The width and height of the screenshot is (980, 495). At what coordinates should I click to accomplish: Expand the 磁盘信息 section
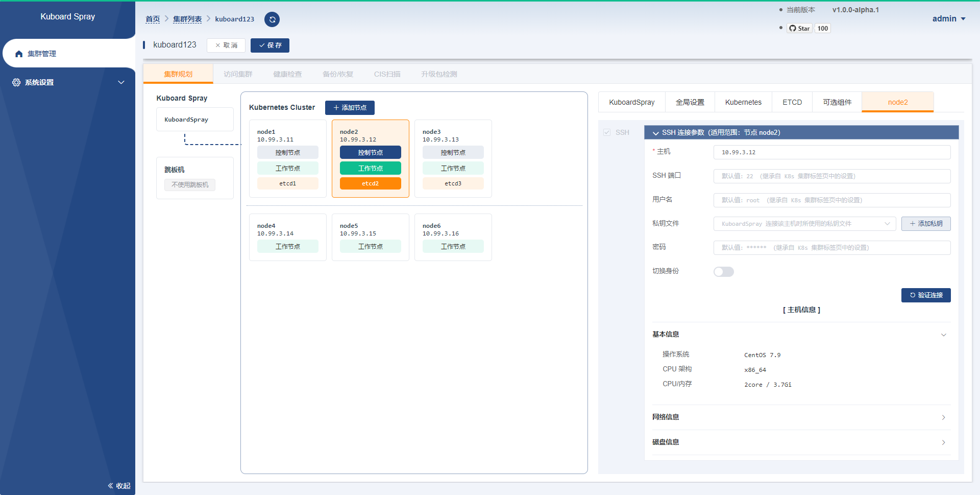click(x=800, y=442)
